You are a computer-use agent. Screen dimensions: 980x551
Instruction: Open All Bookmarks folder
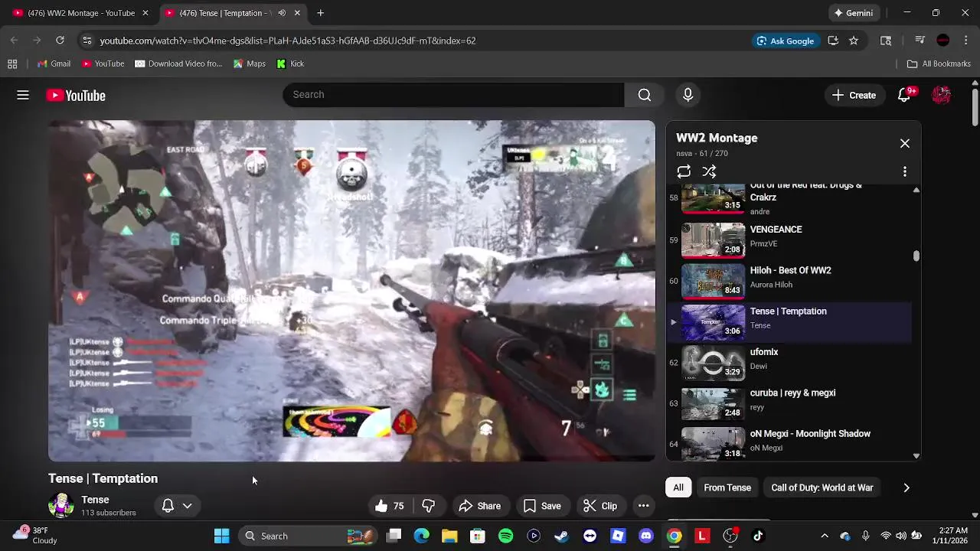point(939,64)
